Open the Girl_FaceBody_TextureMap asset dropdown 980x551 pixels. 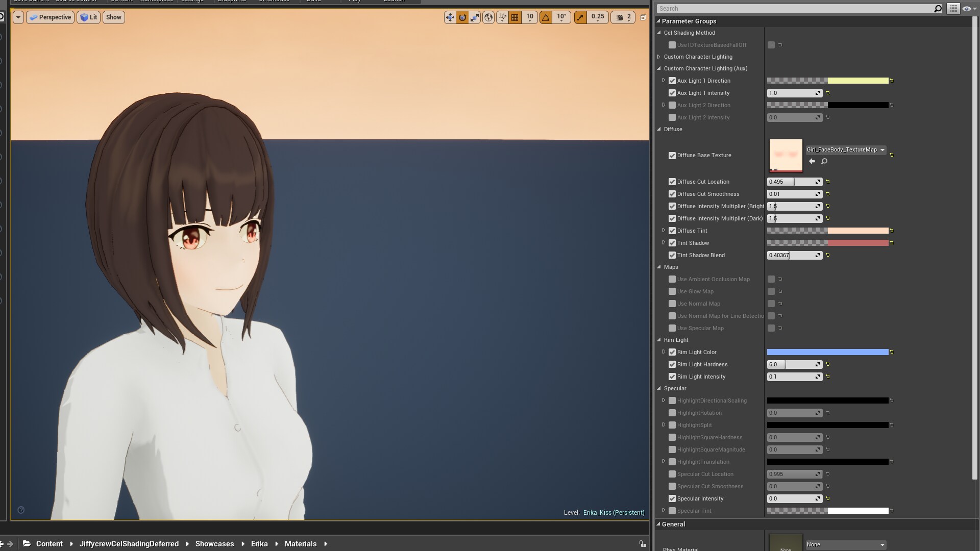[883, 149]
